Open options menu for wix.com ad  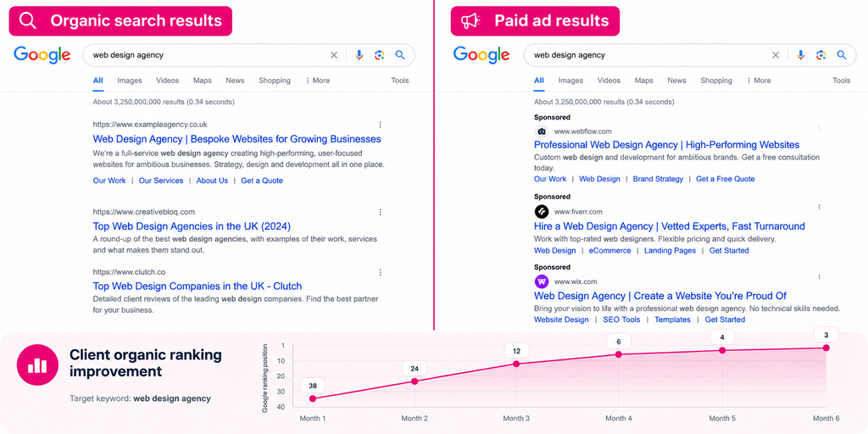820,277
